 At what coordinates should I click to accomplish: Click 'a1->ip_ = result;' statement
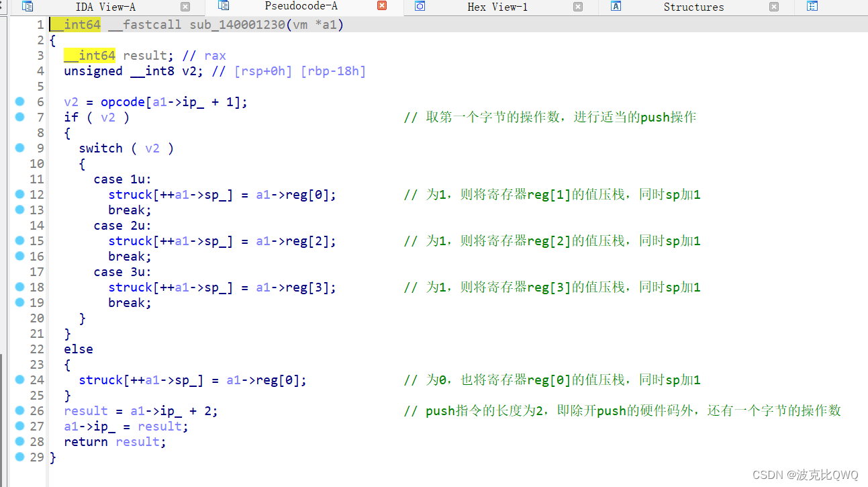[126, 427]
